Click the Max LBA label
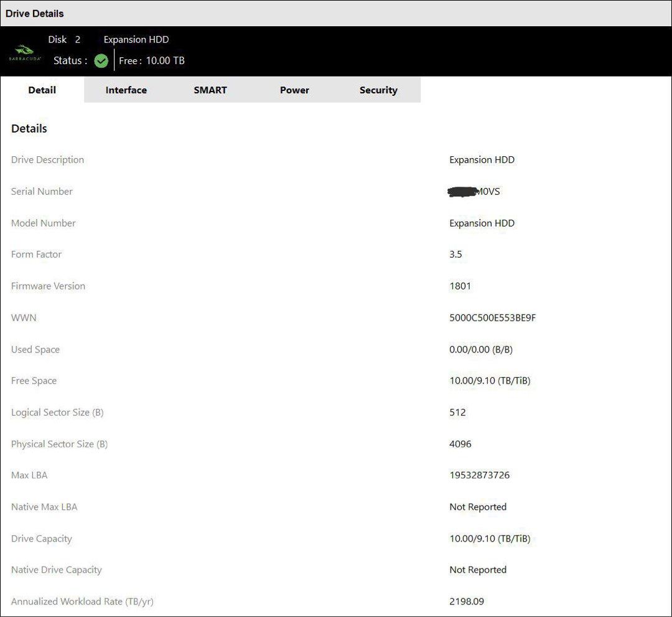Screen dimensions: 672x617 (x=29, y=475)
